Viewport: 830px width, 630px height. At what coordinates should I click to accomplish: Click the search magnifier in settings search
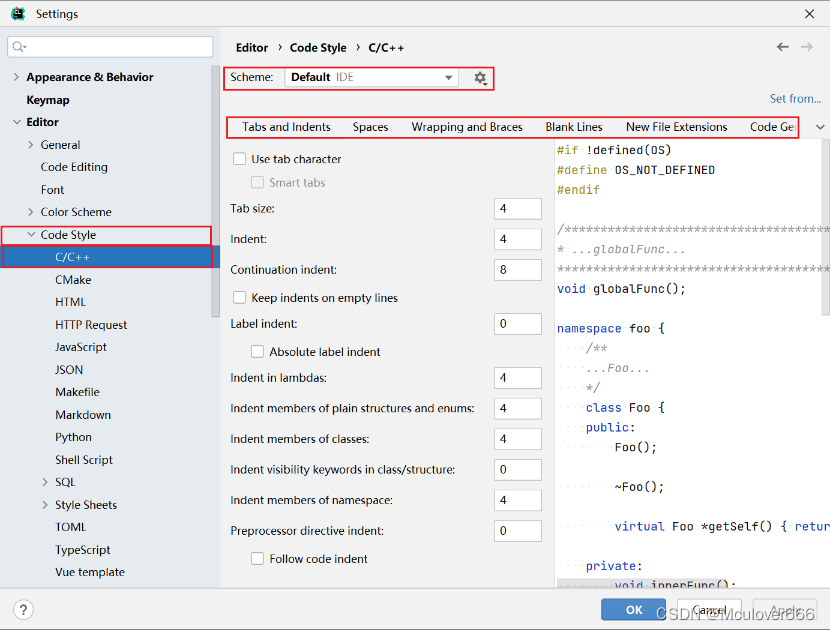pos(19,47)
